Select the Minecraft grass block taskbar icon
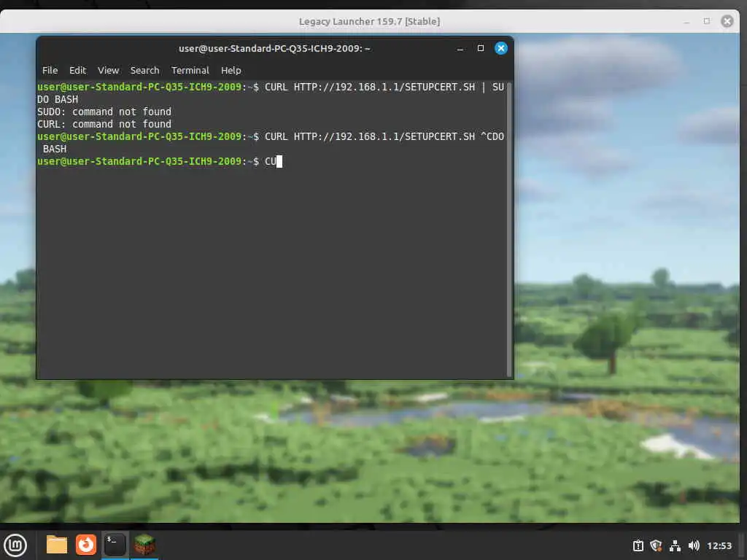 click(x=144, y=545)
